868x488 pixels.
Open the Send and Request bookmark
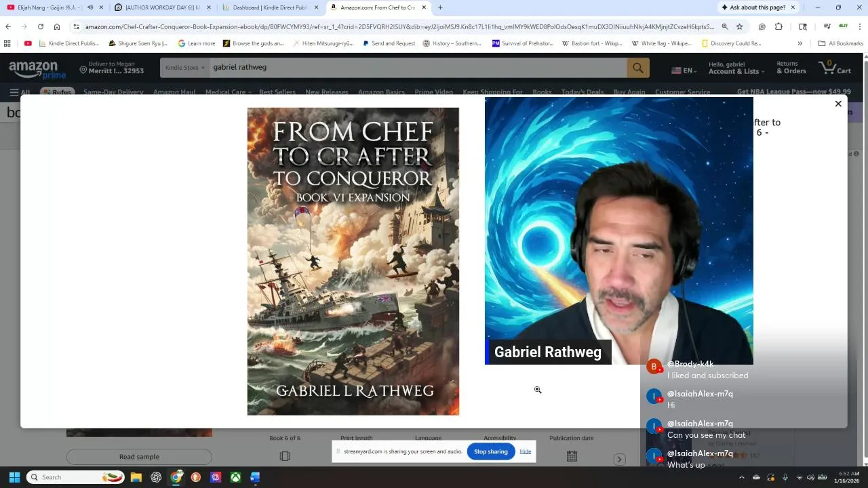[389, 43]
